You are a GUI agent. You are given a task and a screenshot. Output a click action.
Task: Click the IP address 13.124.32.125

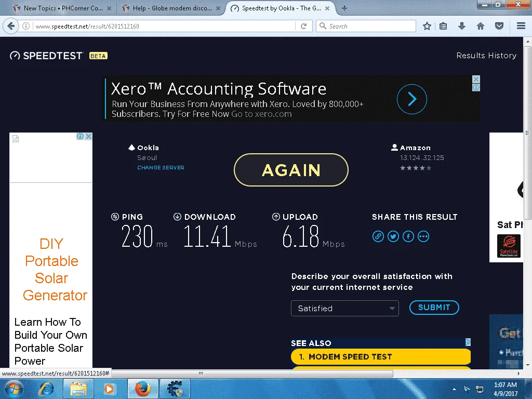pos(422,158)
